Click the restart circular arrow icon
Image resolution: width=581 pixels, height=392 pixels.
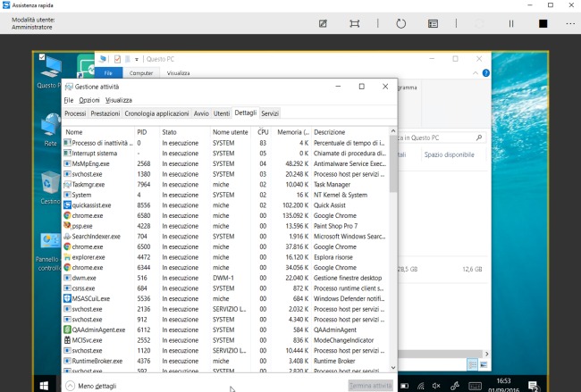pyautogui.click(x=401, y=24)
